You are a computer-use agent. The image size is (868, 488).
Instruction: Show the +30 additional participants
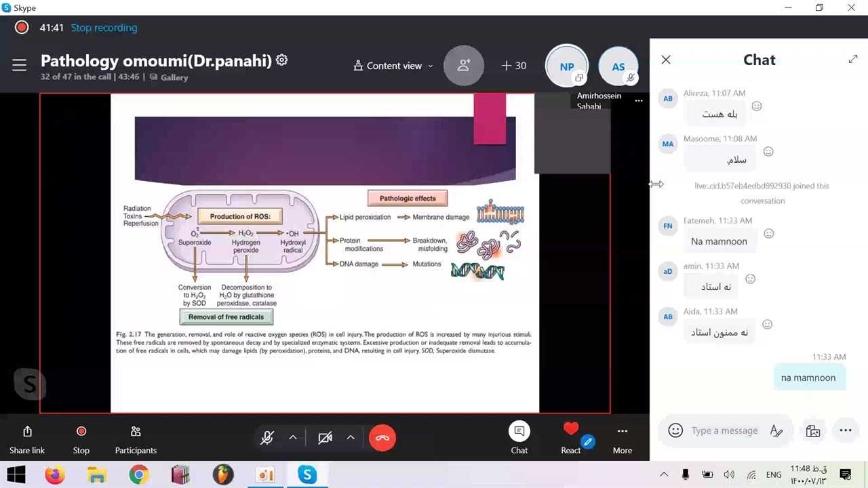click(x=514, y=66)
